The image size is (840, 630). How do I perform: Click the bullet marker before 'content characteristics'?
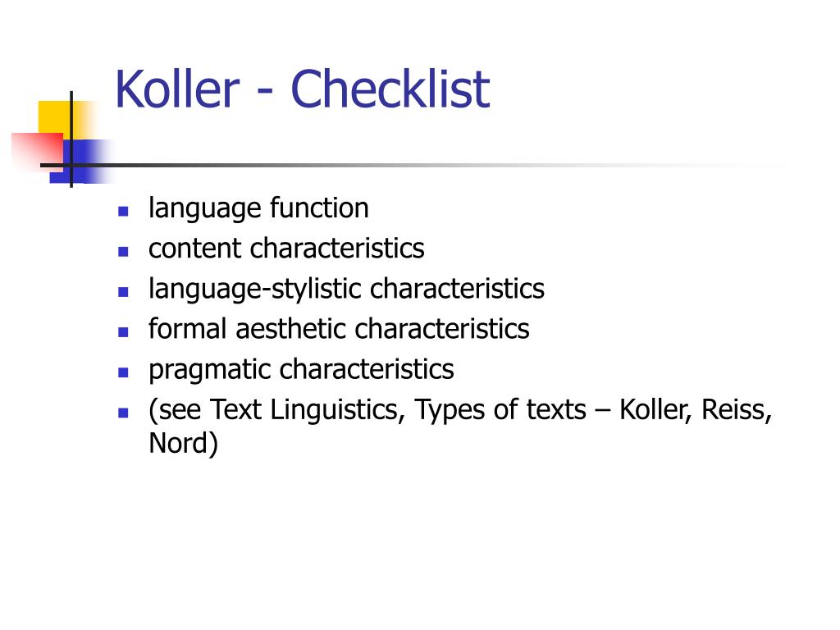point(123,251)
